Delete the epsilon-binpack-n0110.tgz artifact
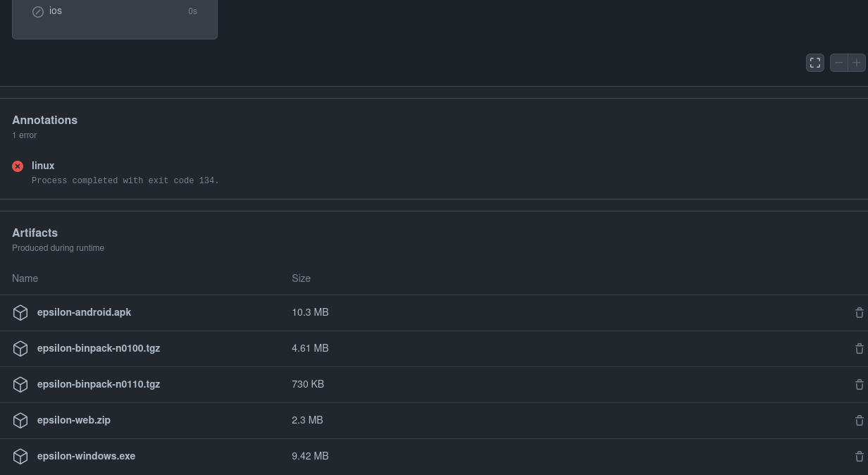This screenshot has height=475, width=868. coord(860,384)
